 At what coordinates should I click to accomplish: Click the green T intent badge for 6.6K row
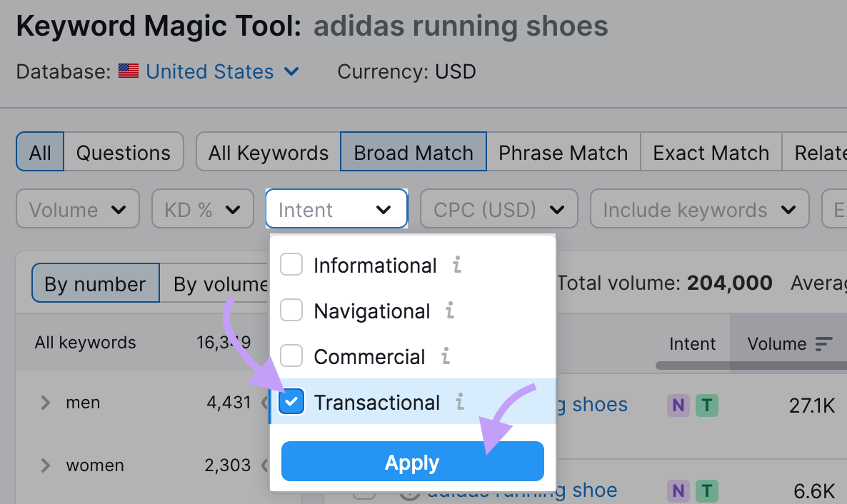(x=706, y=490)
